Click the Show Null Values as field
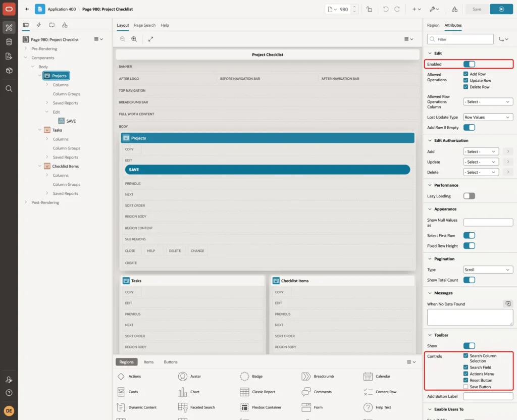This screenshot has width=517, height=420. [x=488, y=222]
